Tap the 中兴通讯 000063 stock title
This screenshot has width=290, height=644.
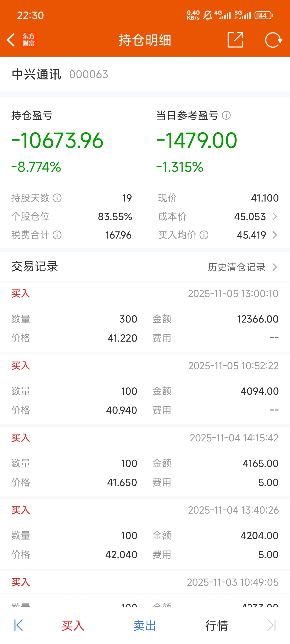tap(60, 74)
